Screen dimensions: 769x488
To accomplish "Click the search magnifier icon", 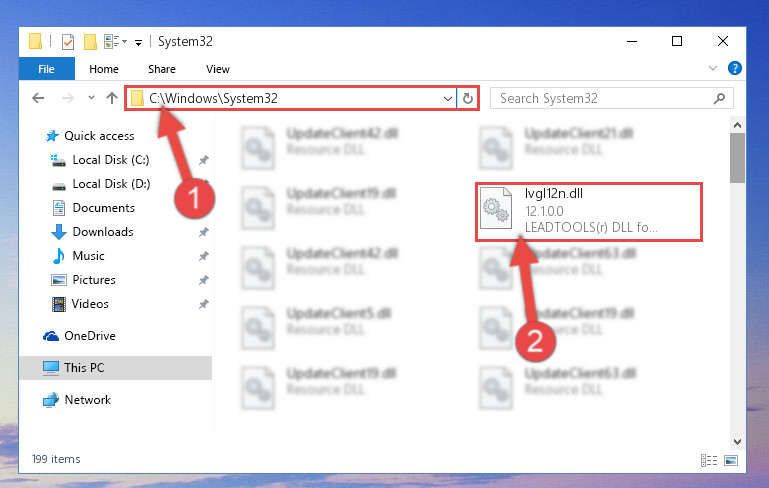I will coord(719,99).
